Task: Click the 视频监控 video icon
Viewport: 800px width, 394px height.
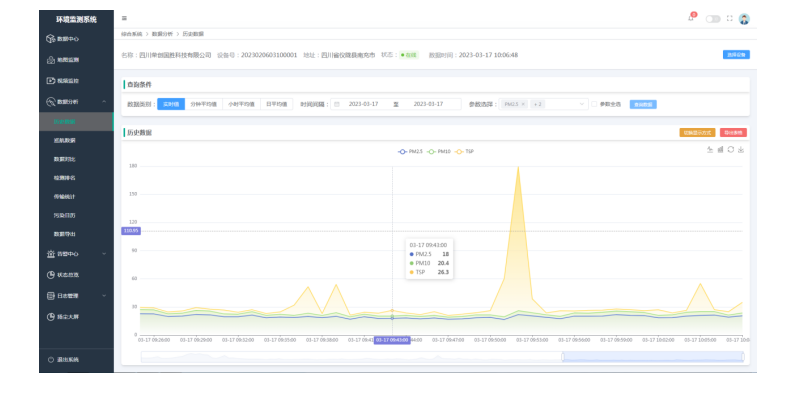Action: (x=51, y=81)
